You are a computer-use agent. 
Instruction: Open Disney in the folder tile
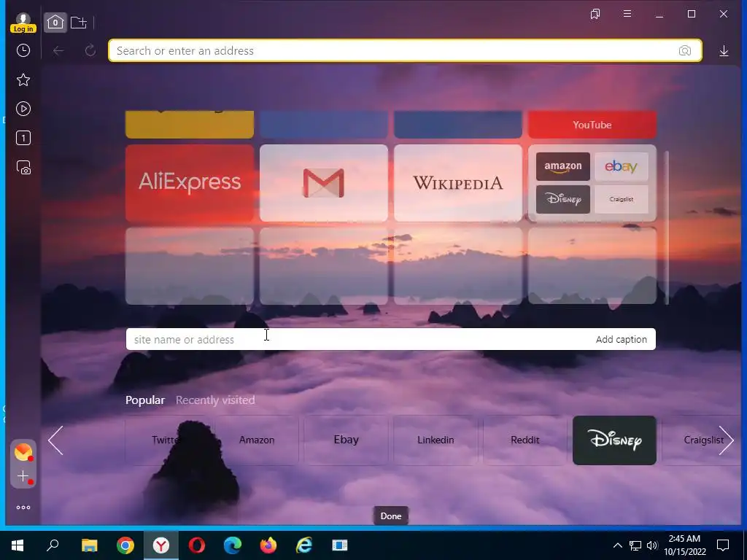point(563,199)
